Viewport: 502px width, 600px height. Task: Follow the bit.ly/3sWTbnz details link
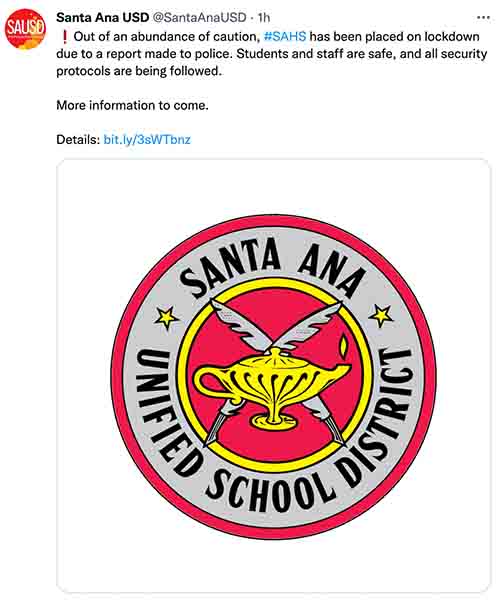point(147,139)
